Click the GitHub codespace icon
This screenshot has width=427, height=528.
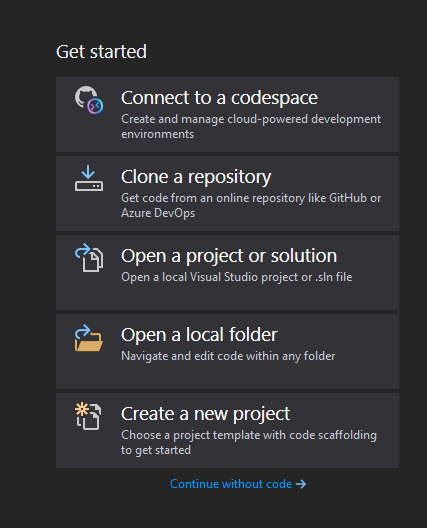point(89,100)
